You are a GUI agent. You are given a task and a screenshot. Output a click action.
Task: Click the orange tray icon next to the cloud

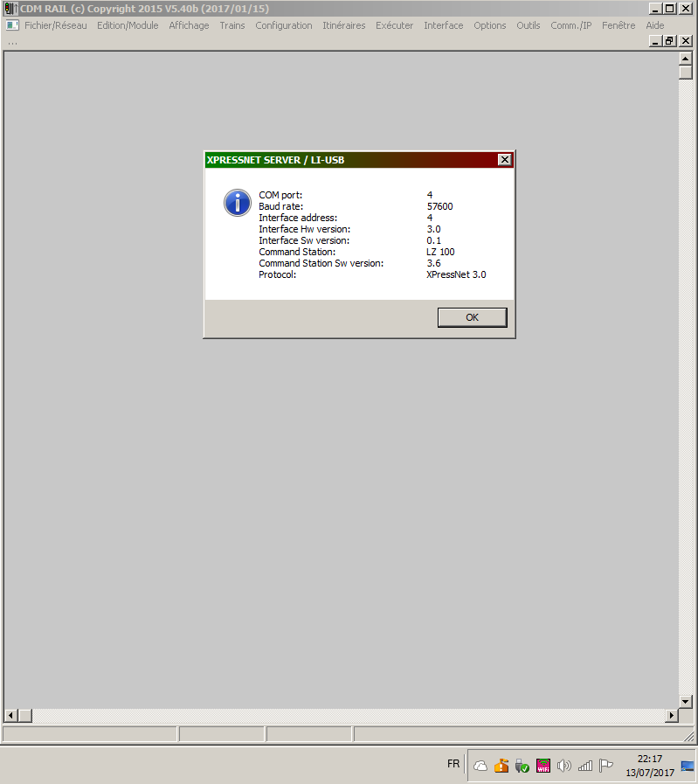[x=501, y=766]
